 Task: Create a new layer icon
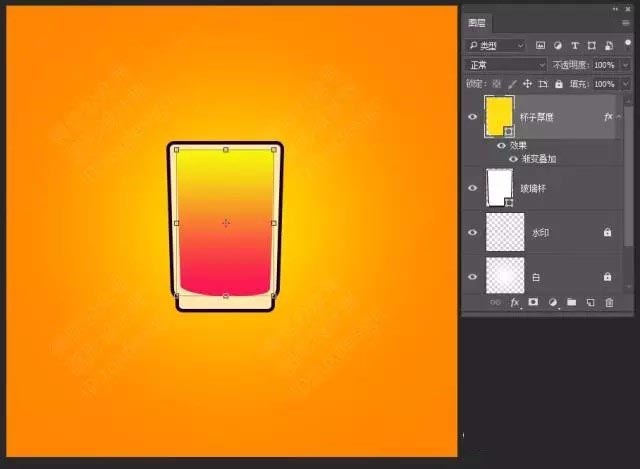click(590, 302)
